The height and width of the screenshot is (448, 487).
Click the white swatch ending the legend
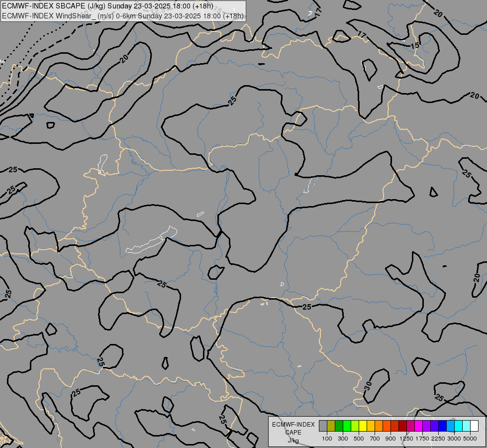point(474,426)
